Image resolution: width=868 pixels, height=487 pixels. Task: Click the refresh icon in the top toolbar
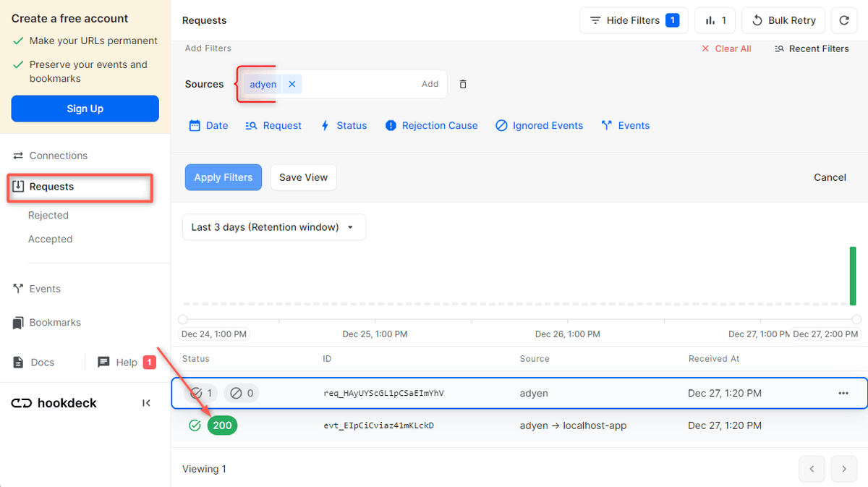point(844,20)
